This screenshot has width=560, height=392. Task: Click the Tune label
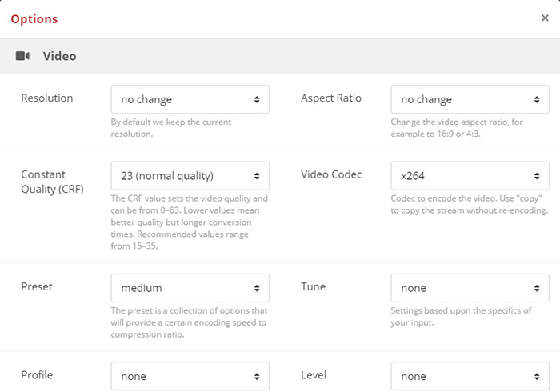(x=314, y=286)
